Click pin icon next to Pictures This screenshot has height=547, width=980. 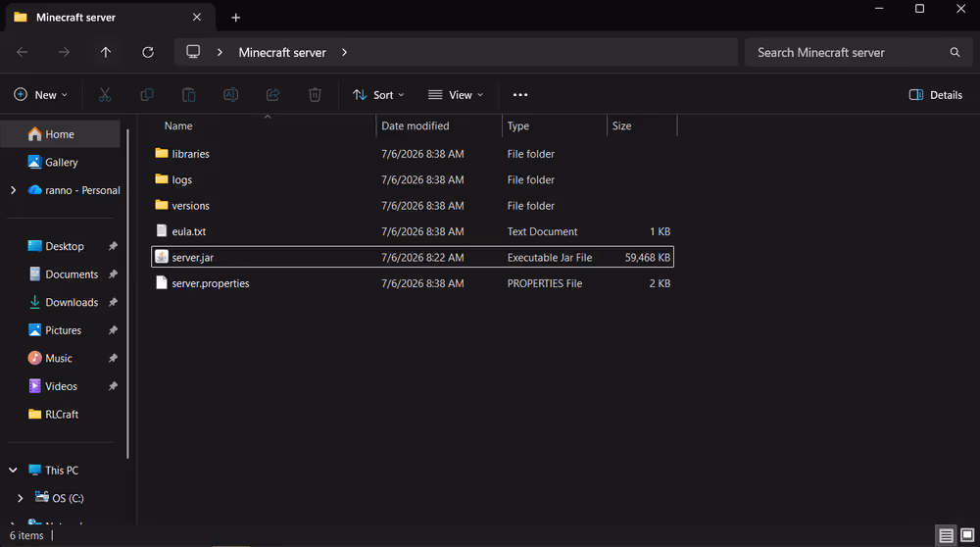(113, 330)
